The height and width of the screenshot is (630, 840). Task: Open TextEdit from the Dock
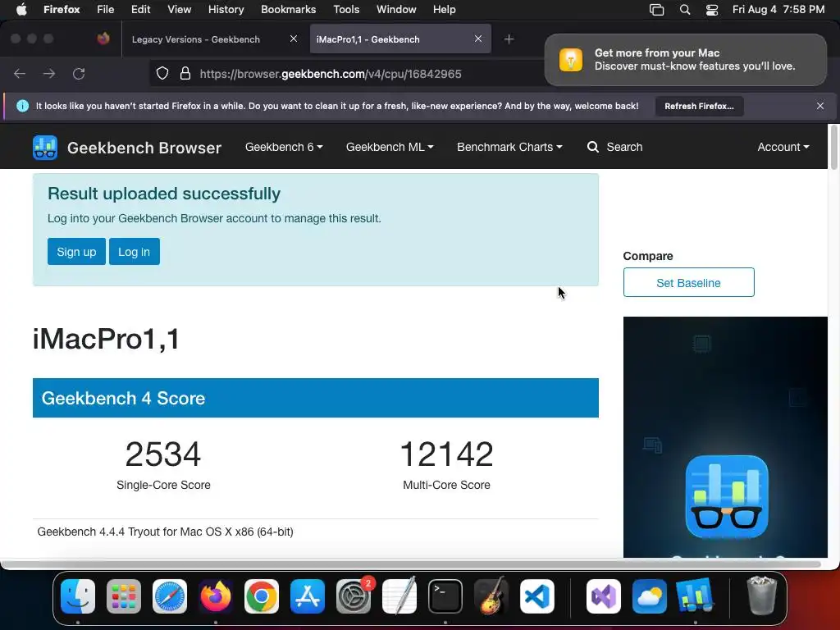coord(399,596)
